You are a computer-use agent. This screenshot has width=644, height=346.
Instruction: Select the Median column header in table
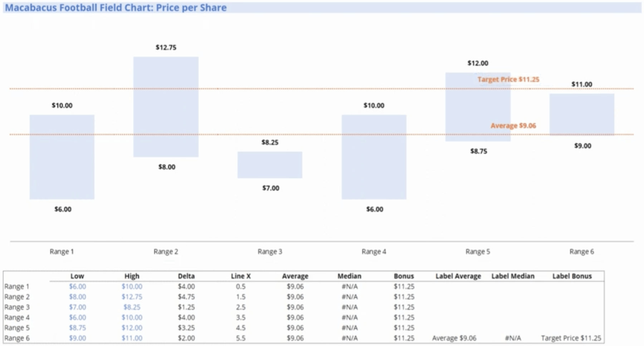click(349, 276)
